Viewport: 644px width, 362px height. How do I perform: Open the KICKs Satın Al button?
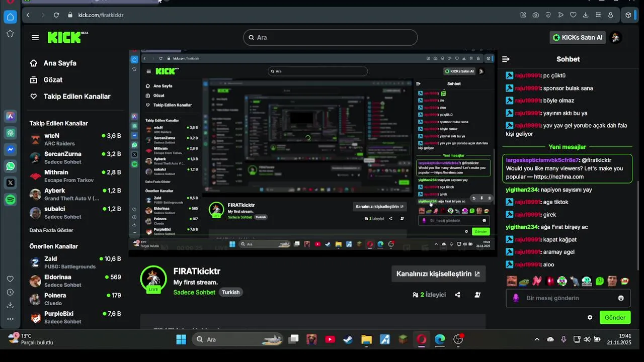[577, 37]
